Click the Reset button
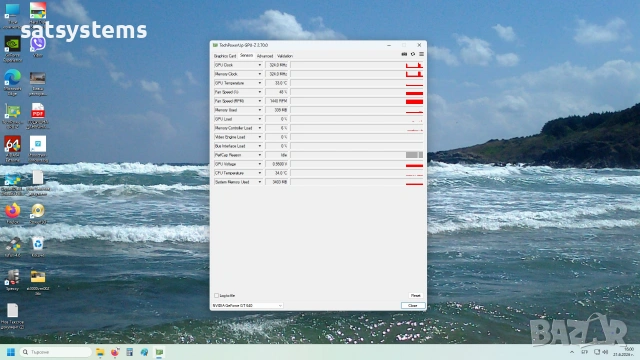Screen dimensions: 640x360 click(416, 296)
